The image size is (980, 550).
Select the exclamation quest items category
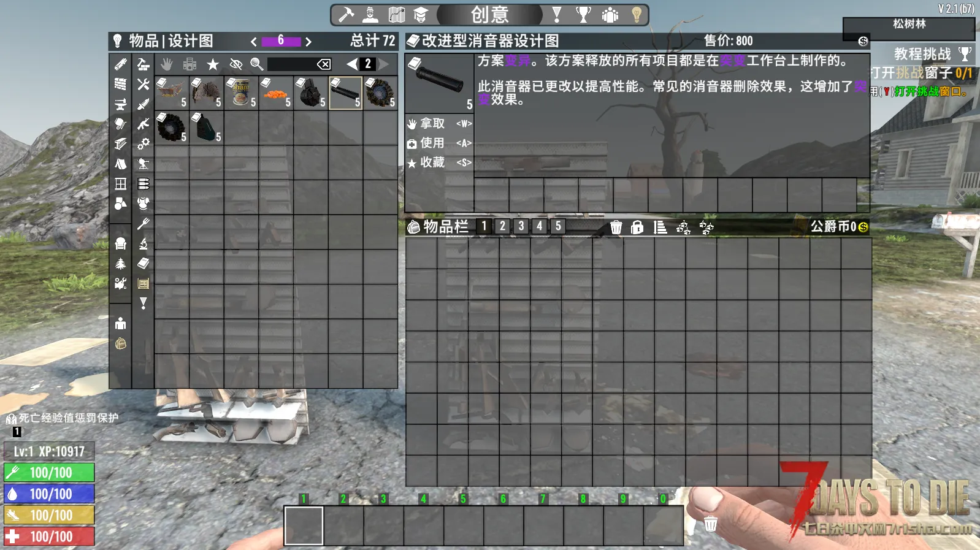pos(144,304)
